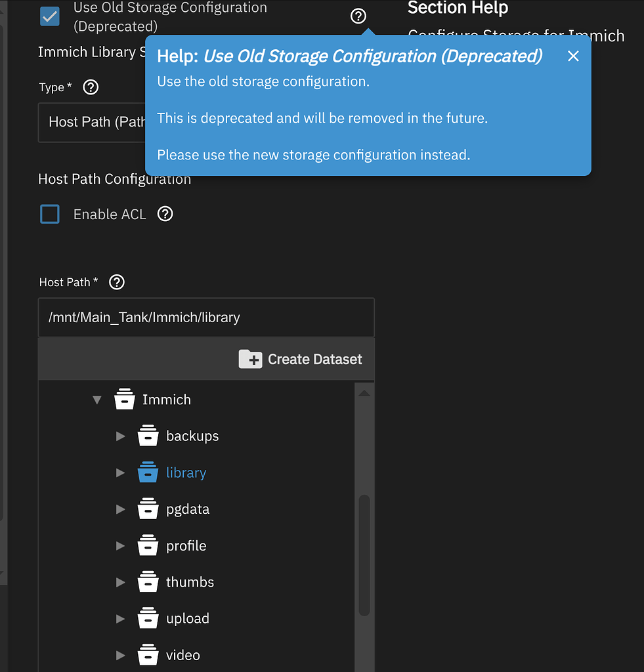
Task: Click the highlighted library dataset icon
Action: pos(148,472)
